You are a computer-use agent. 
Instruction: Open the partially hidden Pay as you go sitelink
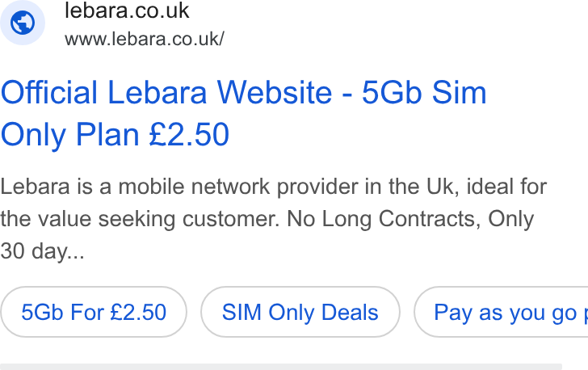(x=501, y=312)
